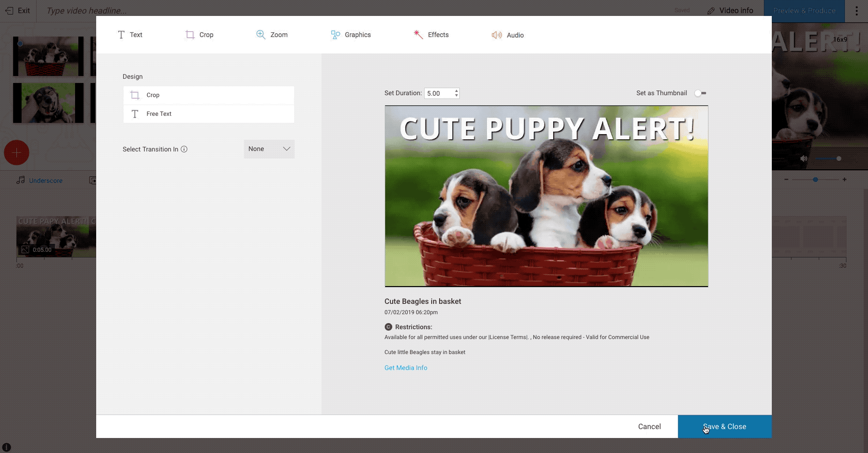Click the red add media plus button
The image size is (868, 453).
[x=16, y=153]
